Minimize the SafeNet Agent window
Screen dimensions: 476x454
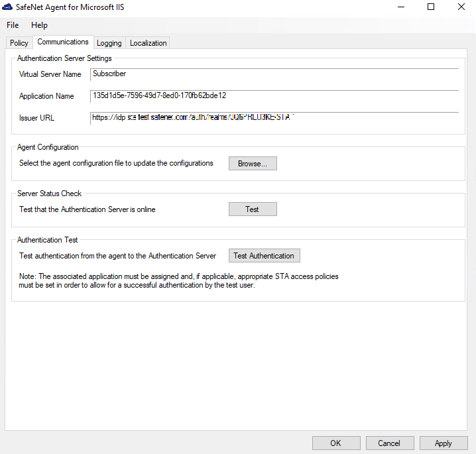click(x=401, y=7)
